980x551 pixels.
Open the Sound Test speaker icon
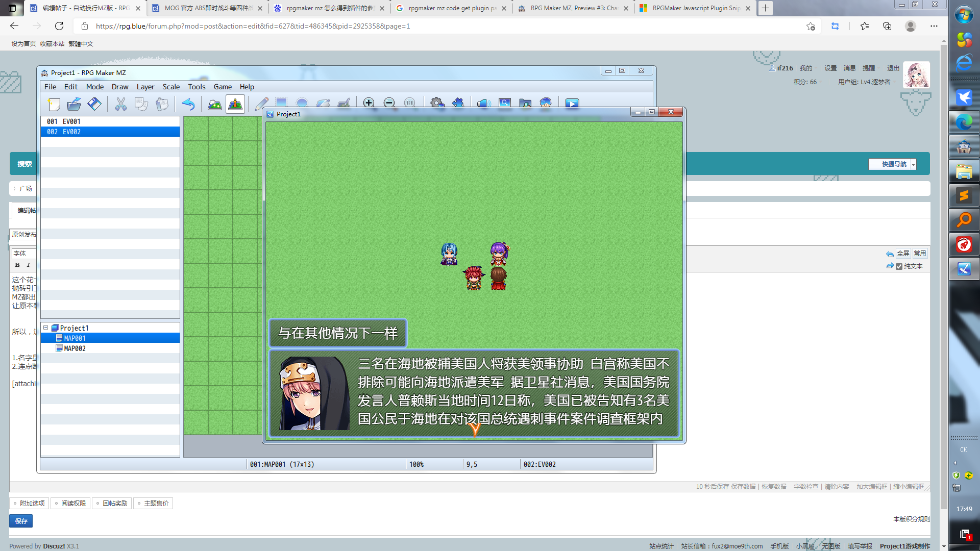pyautogui.click(x=484, y=103)
